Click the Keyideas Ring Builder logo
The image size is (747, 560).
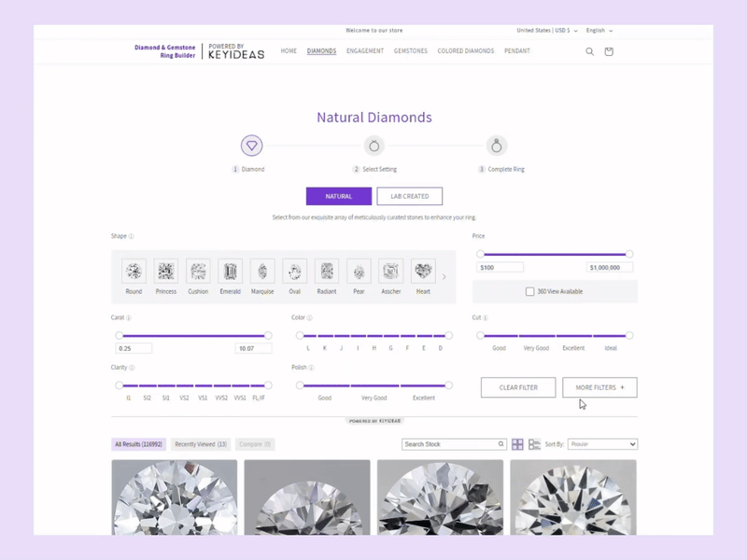[x=199, y=51]
